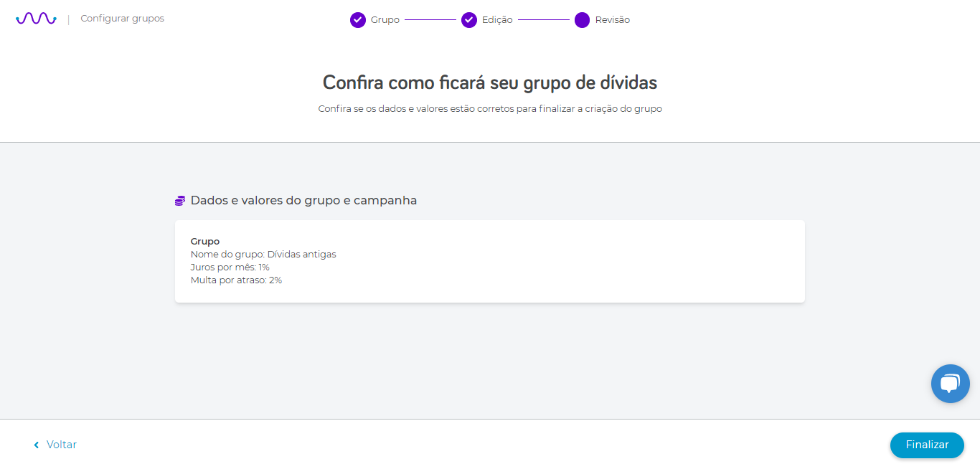This screenshot has width=980, height=464.
Task: Click the bold Grupo label in the card
Action: [205, 242]
